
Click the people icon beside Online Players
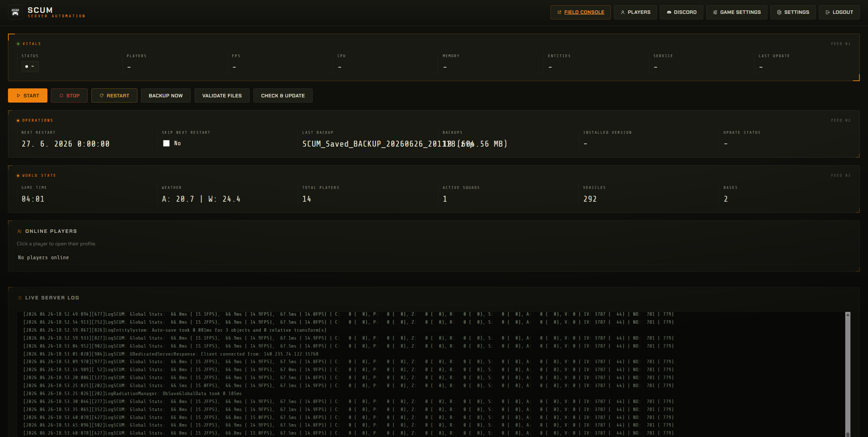(19, 231)
